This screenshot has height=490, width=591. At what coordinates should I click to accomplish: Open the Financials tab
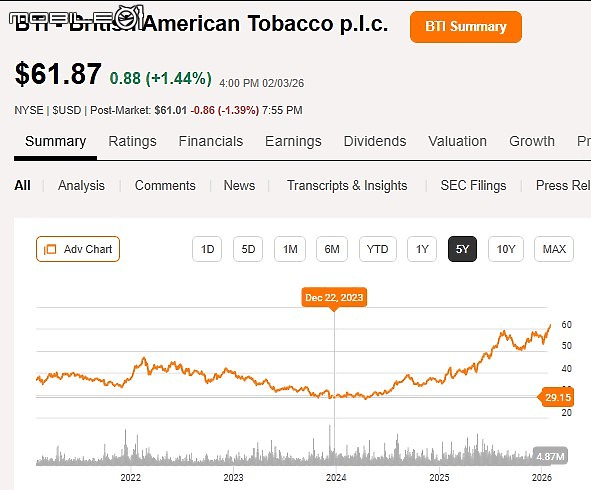pos(211,141)
